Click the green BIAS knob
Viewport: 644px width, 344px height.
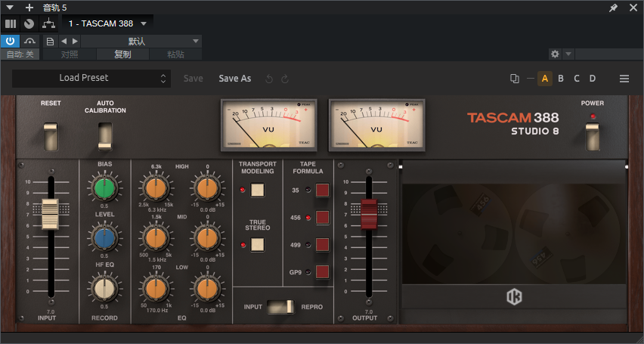104,188
